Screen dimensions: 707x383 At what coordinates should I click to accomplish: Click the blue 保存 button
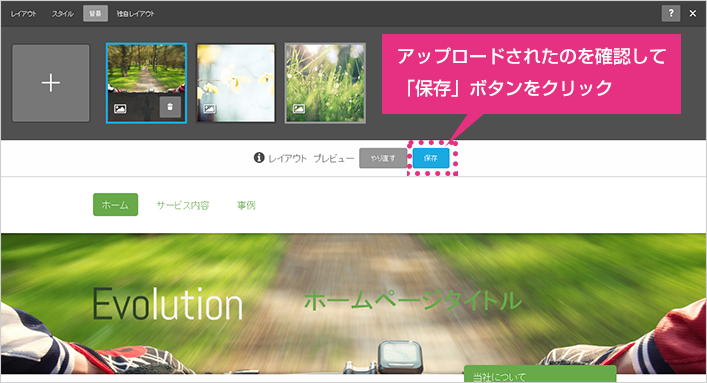[x=431, y=158]
